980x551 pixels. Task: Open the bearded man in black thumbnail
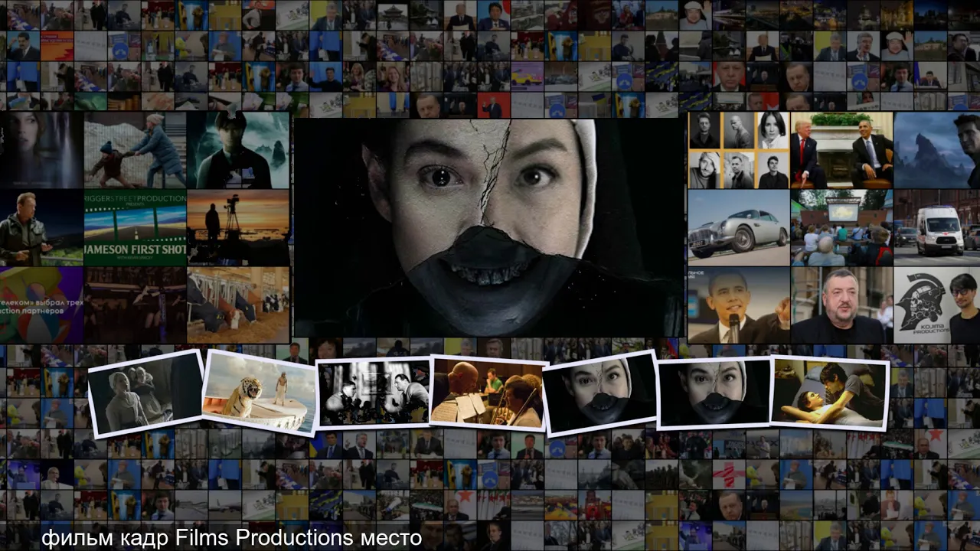point(841,305)
